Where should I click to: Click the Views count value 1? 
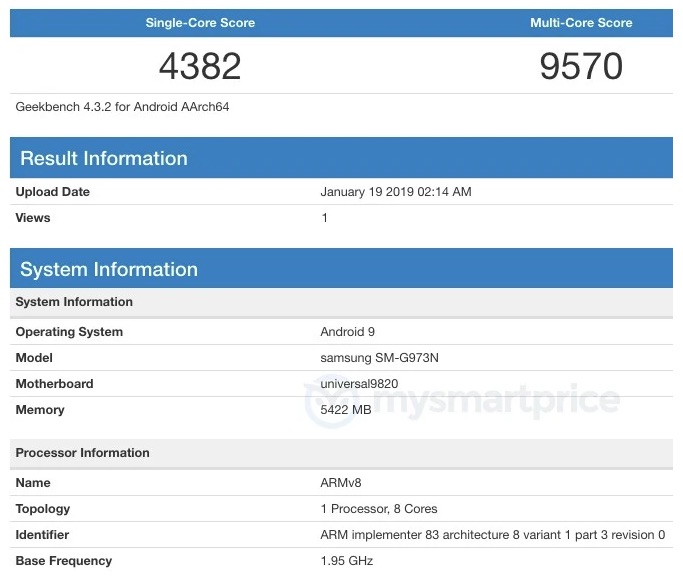325,218
